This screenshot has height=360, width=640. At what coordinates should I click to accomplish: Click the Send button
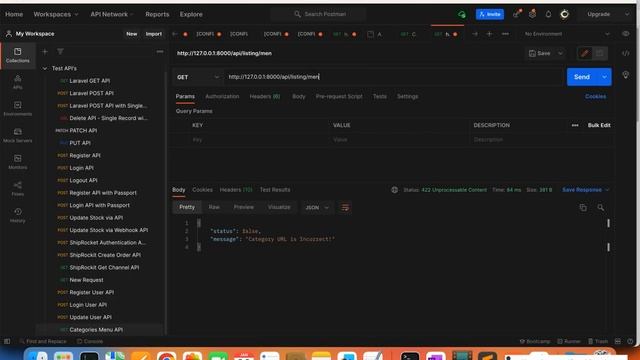point(582,77)
